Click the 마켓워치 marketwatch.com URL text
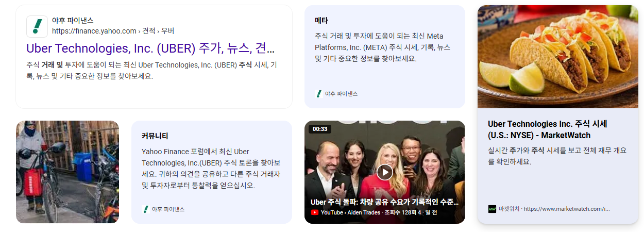The height and width of the screenshot is (232, 644). 554,209
